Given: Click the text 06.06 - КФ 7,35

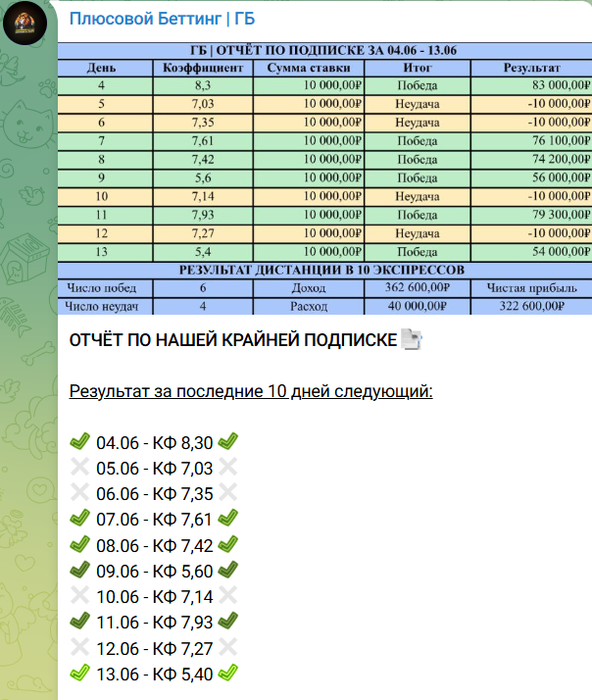Looking at the screenshot, I should pyautogui.click(x=155, y=494).
